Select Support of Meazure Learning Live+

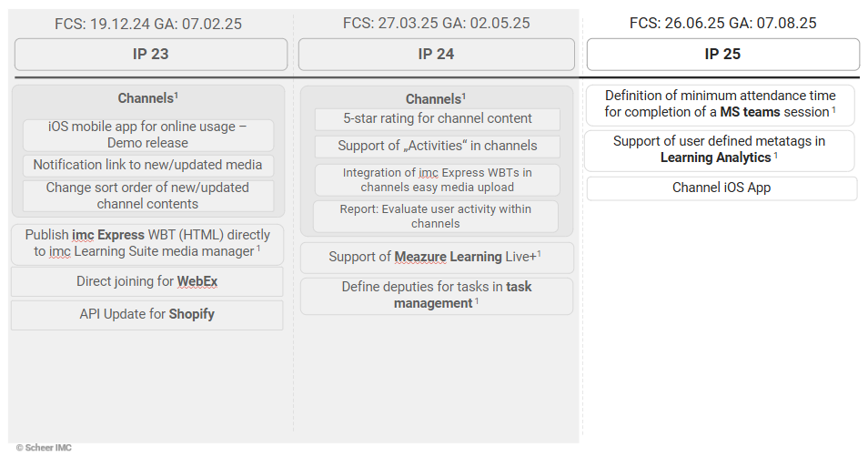[x=437, y=258]
